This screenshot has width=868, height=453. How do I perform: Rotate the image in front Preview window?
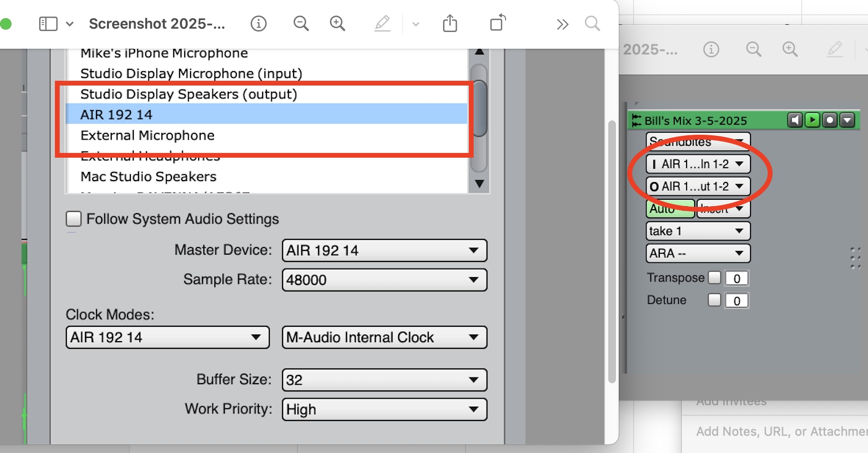[x=498, y=22]
